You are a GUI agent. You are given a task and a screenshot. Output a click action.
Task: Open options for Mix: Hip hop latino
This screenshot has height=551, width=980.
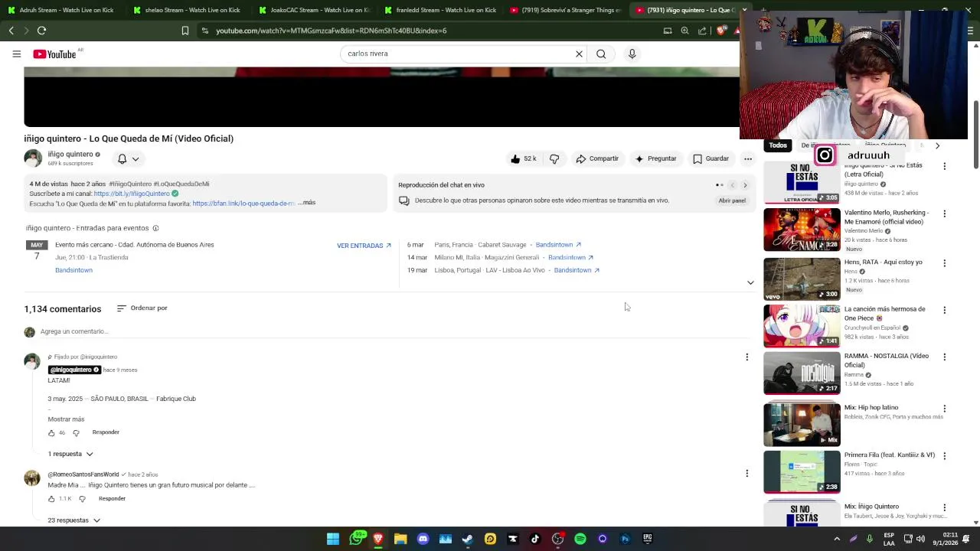click(x=945, y=409)
